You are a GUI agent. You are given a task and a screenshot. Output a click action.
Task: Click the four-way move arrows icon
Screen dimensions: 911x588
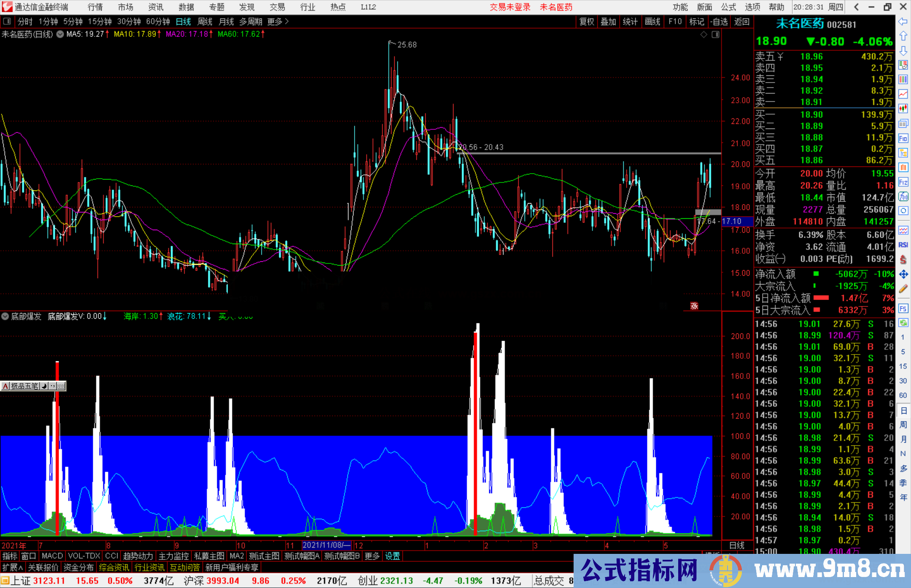[x=903, y=274]
